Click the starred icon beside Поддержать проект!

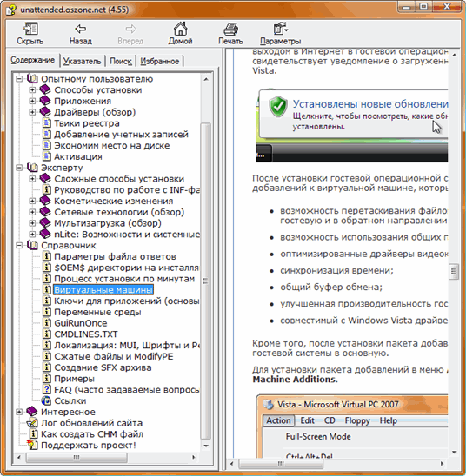point(31,445)
